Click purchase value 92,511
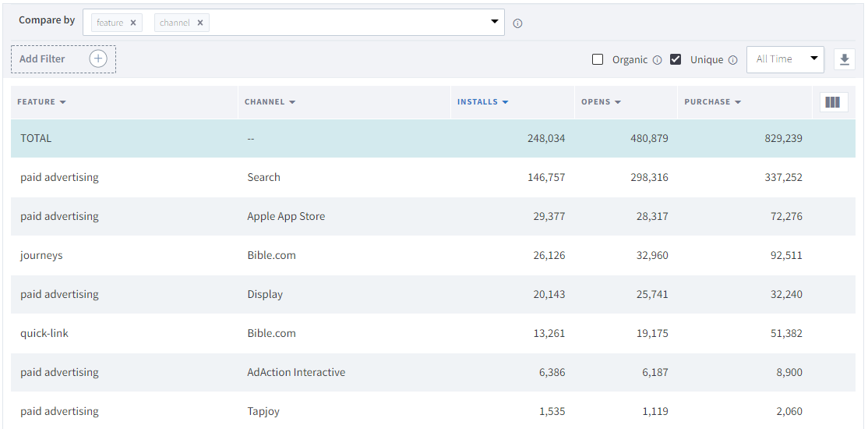Screen dimensions: 868x429 786,256
